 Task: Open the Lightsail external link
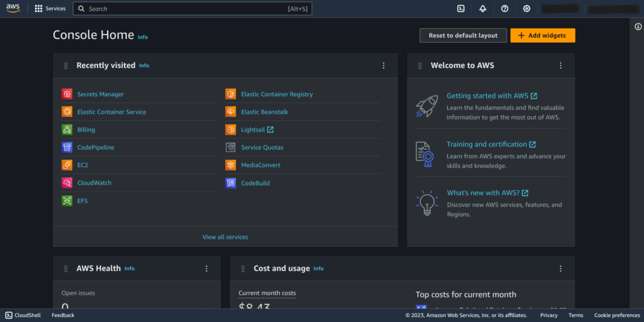pos(257,130)
